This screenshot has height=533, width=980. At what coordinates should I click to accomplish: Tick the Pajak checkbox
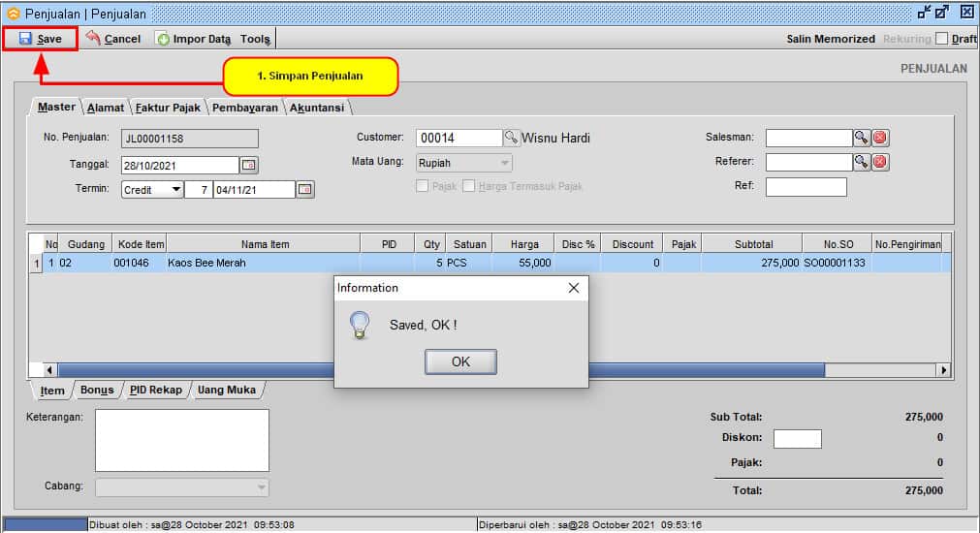423,186
